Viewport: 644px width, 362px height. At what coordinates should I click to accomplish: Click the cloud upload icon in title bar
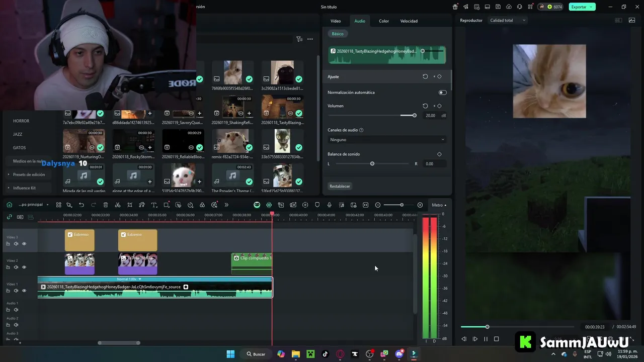click(x=509, y=7)
